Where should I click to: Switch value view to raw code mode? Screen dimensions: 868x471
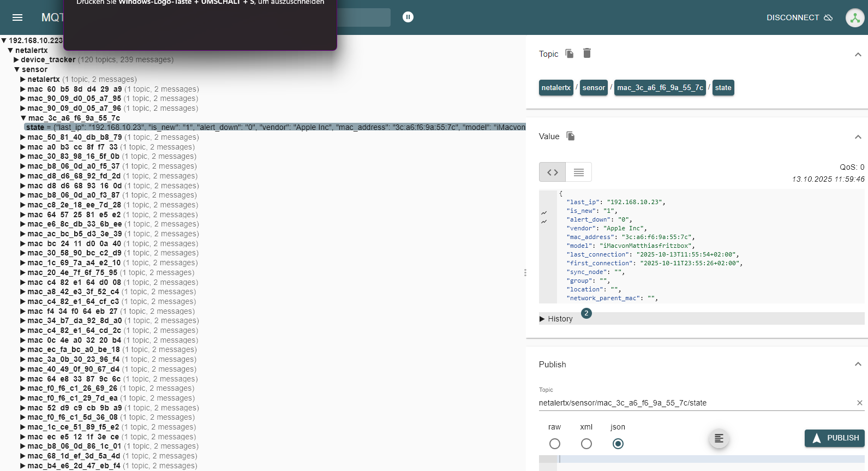click(552, 172)
